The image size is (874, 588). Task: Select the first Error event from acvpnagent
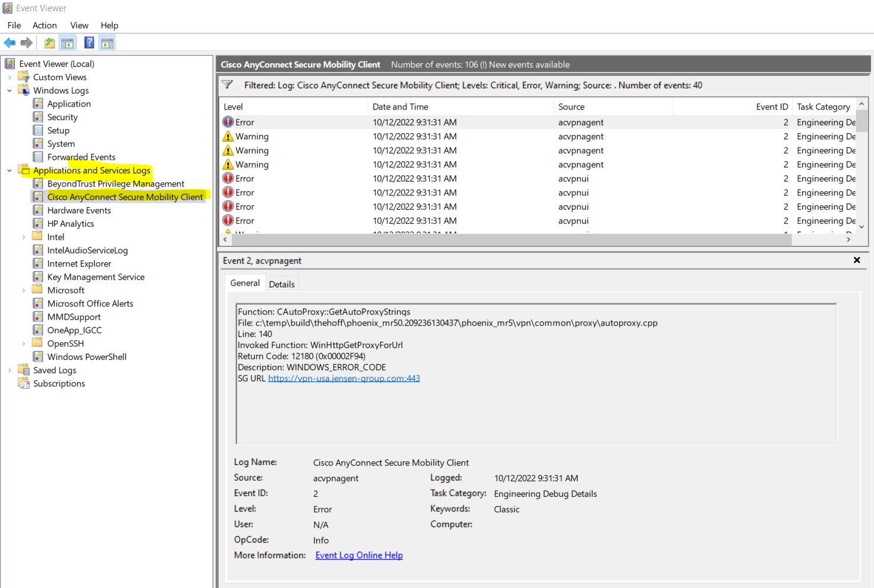538,122
